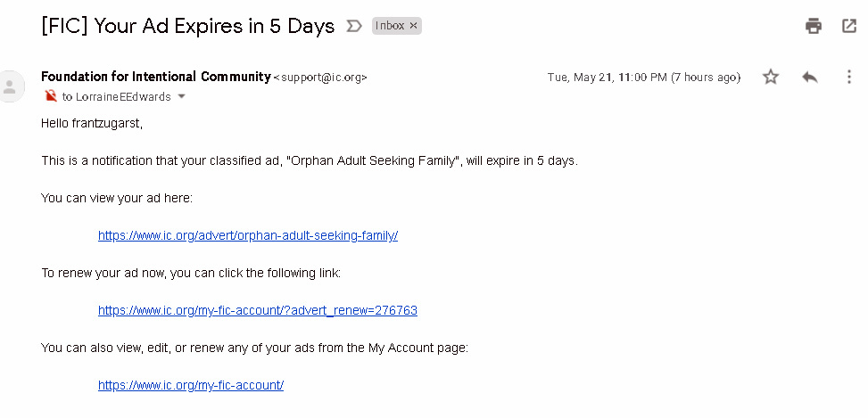Click the sender's profile avatar
The image size is (868, 418).
[x=11, y=86]
